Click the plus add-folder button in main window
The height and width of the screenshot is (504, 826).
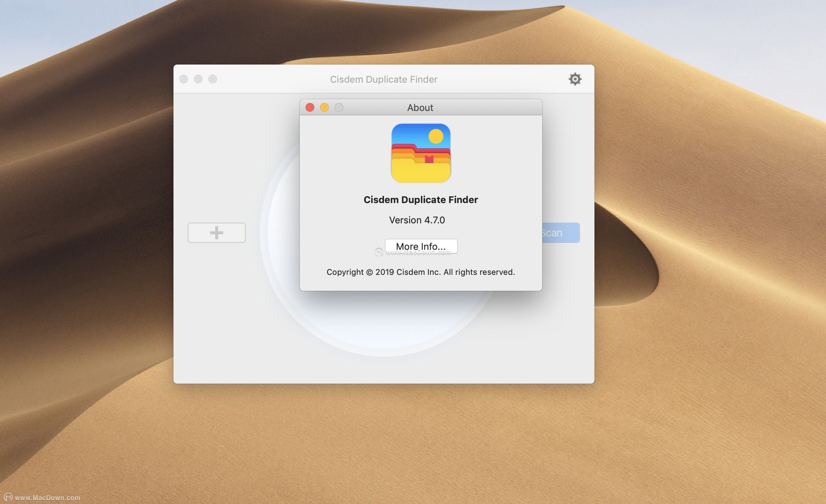click(216, 232)
